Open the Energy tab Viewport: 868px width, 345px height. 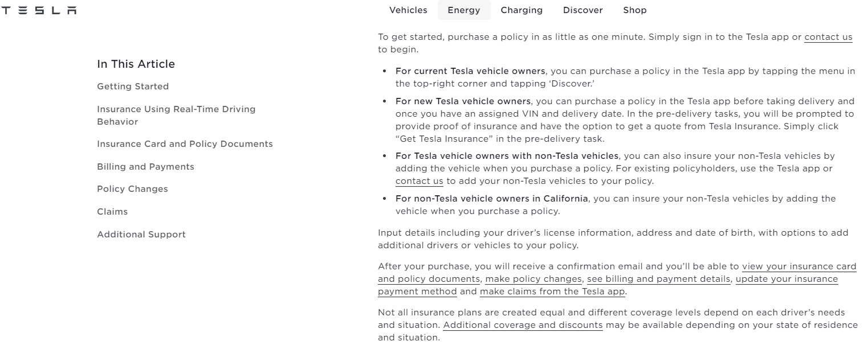coord(464,10)
